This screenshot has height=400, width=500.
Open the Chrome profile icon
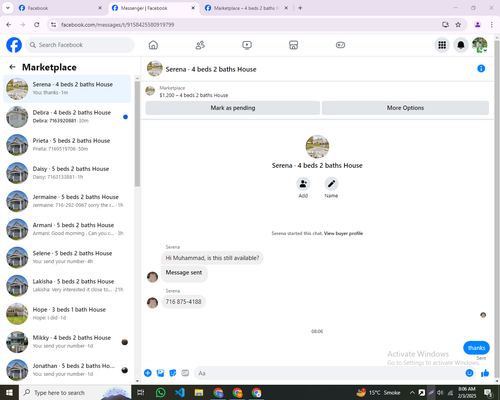click(478, 25)
